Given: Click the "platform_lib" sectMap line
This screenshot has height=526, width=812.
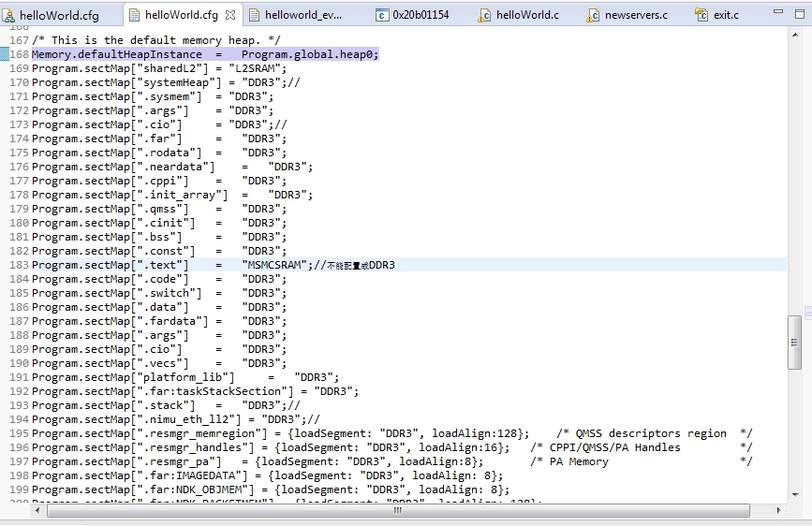Looking at the screenshot, I should coord(185,377).
